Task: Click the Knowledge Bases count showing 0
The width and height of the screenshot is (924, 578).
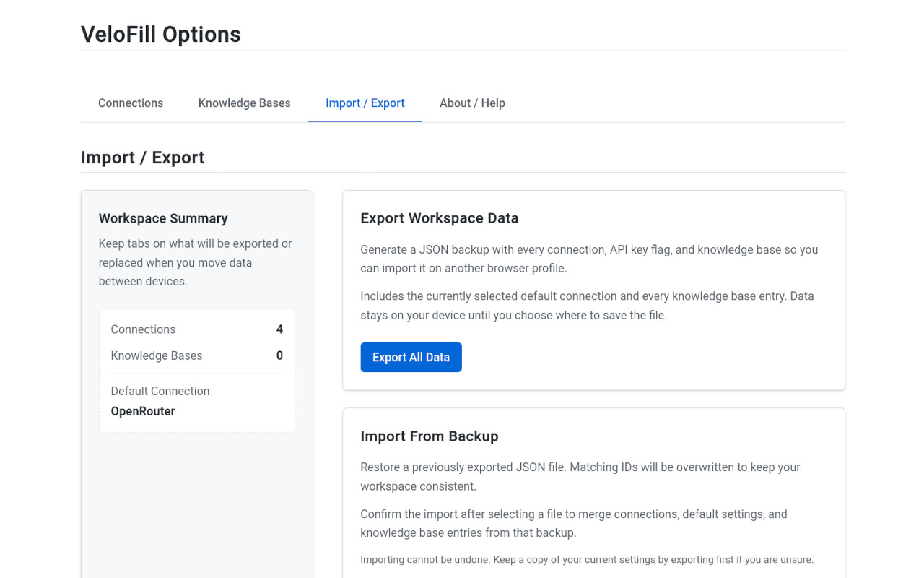Action: (279, 355)
